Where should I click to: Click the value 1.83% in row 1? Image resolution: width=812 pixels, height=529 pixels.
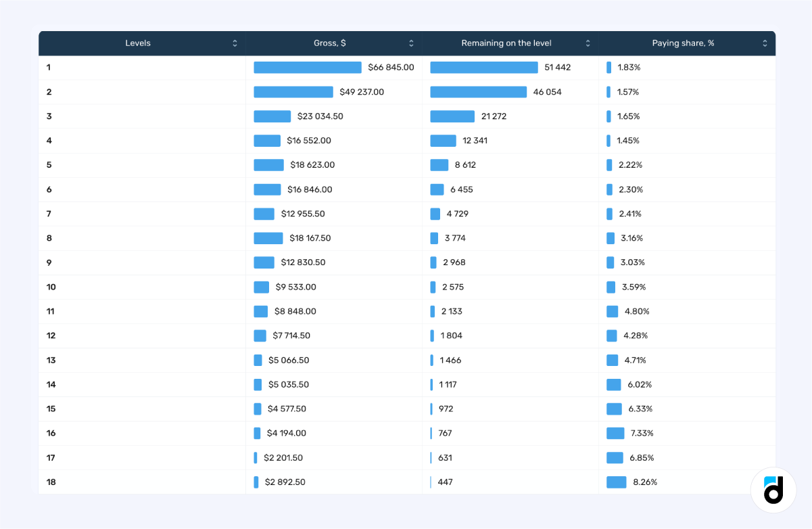click(627, 67)
